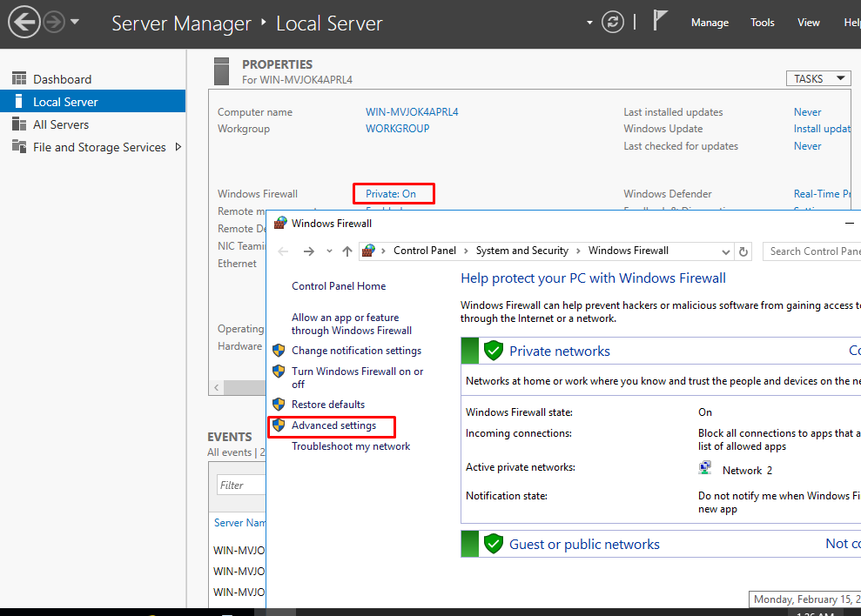Image resolution: width=861 pixels, height=616 pixels.
Task: Click green shield icon for Guest networks
Action: pyautogui.click(x=493, y=544)
